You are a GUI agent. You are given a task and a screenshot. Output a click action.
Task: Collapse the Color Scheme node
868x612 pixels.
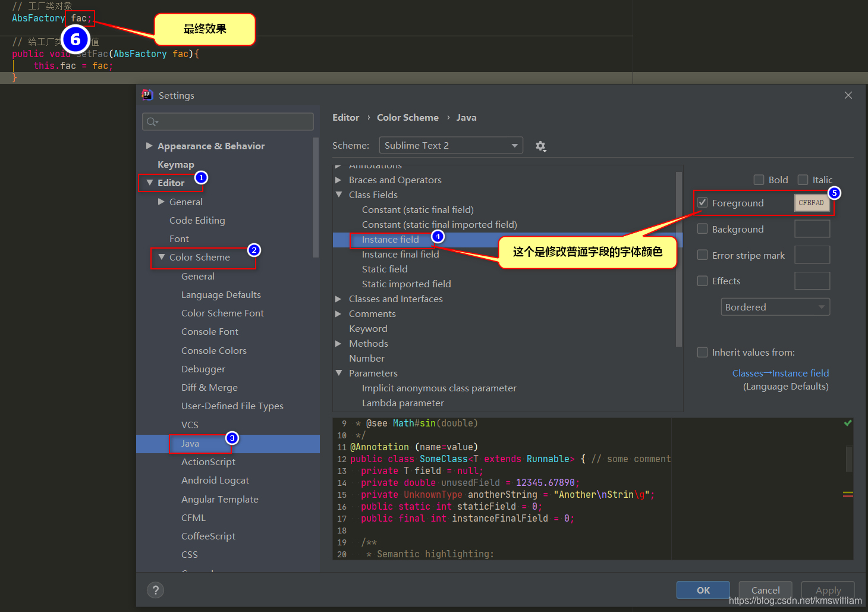pos(161,257)
